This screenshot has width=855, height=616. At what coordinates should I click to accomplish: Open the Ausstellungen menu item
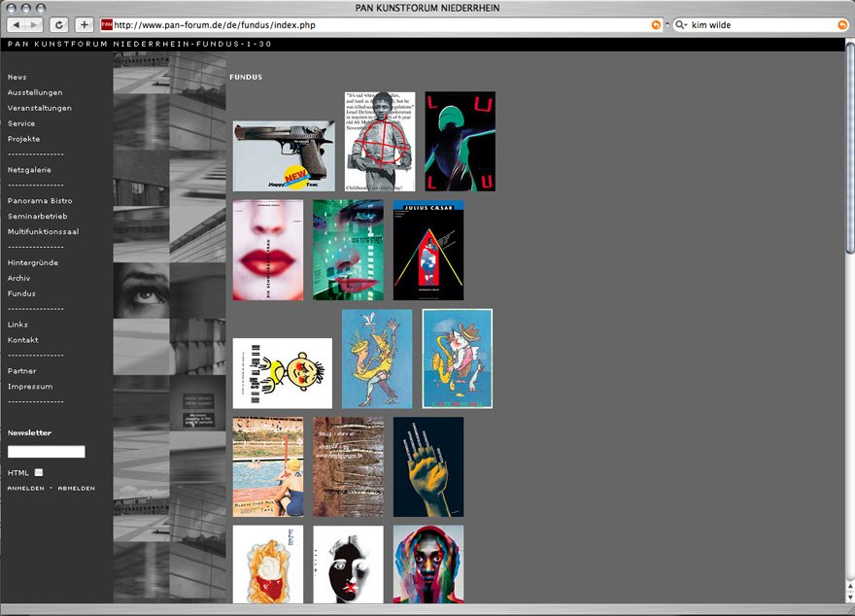pyautogui.click(x=35, y=92)
